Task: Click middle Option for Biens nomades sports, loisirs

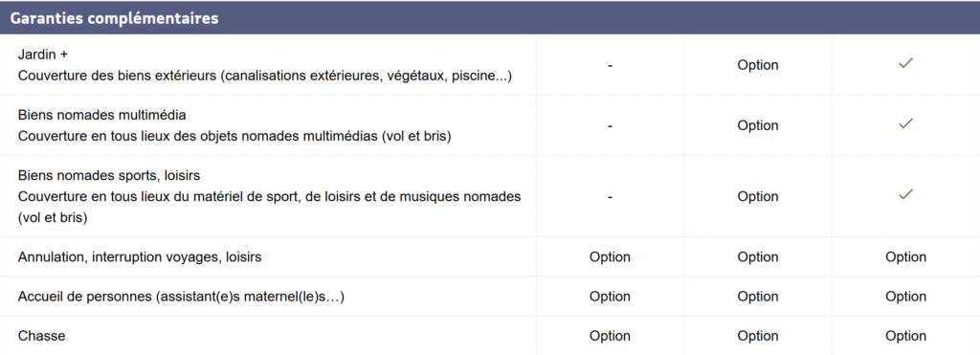Action: click(758, 196)
